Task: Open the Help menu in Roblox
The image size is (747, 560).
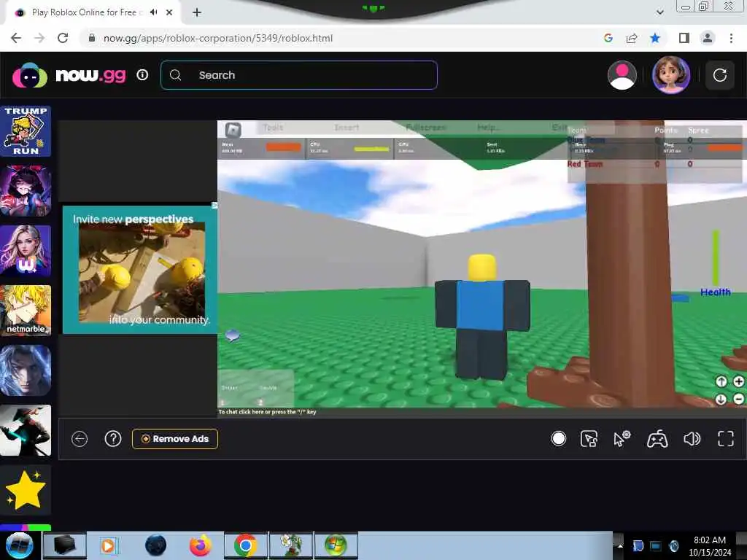Action: point(488,128)
